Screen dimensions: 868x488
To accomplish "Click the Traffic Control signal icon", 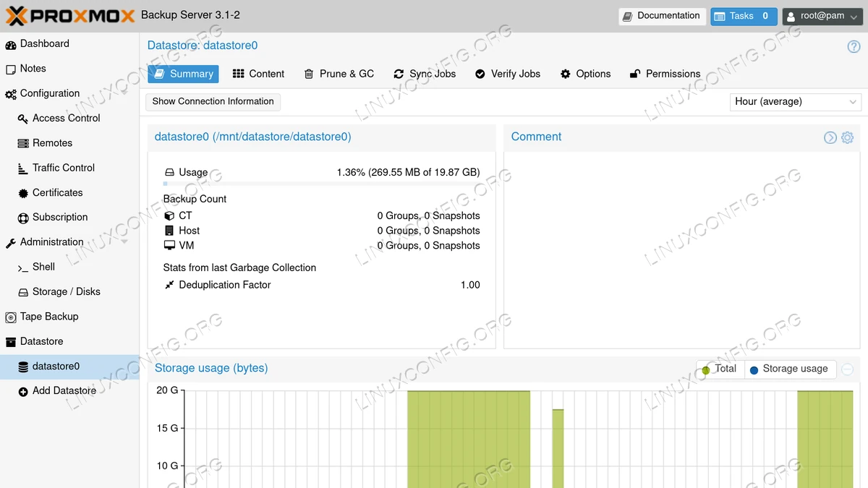I will [x=23, y=168].
